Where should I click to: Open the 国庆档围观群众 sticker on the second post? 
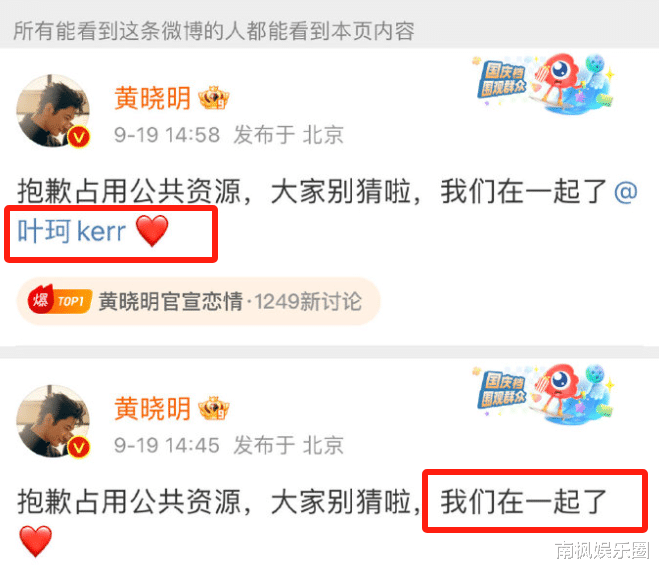[543, 393]
